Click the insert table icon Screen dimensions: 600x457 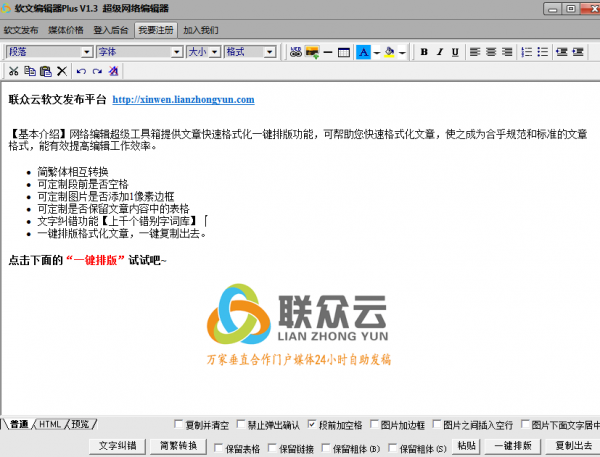coord(344,52)
